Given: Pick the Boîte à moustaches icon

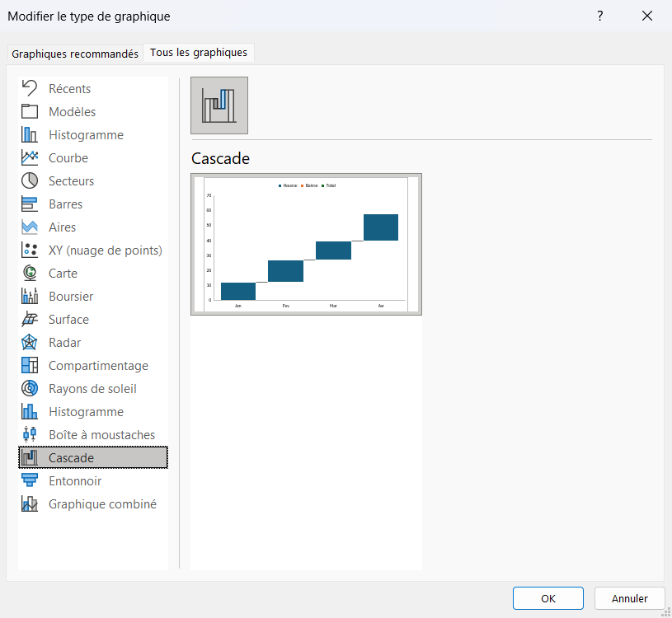Looking at the screenshot, I should tap(30, 435).
